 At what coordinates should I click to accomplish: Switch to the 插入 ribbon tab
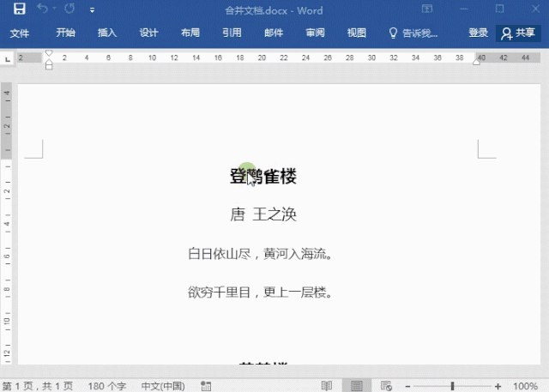click(107, 33)
